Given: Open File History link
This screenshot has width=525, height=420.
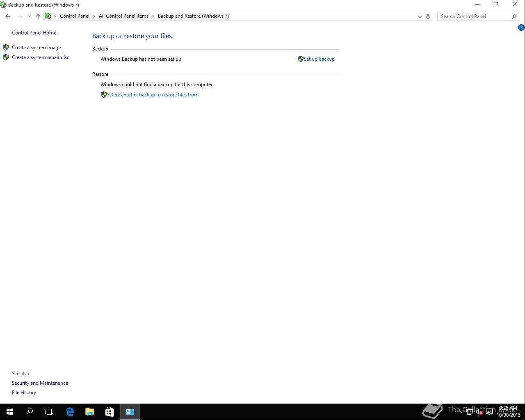Looking at the screenshot, I should coord(24,393).
